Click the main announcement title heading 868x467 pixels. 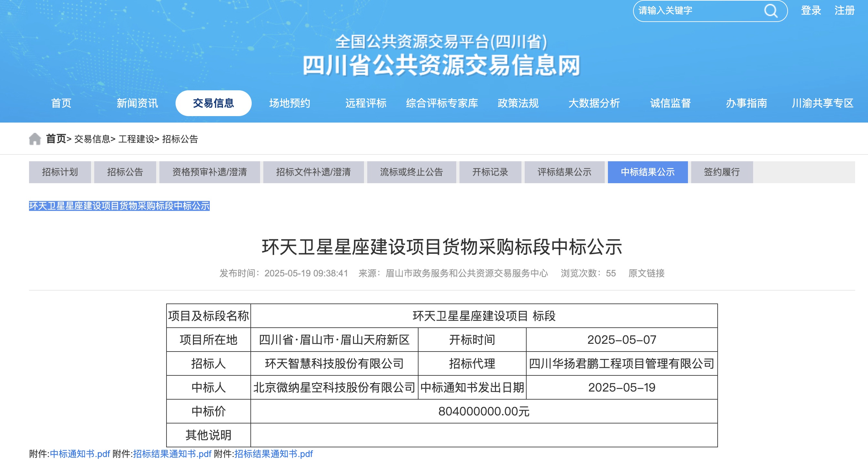(x=442, y=247)
